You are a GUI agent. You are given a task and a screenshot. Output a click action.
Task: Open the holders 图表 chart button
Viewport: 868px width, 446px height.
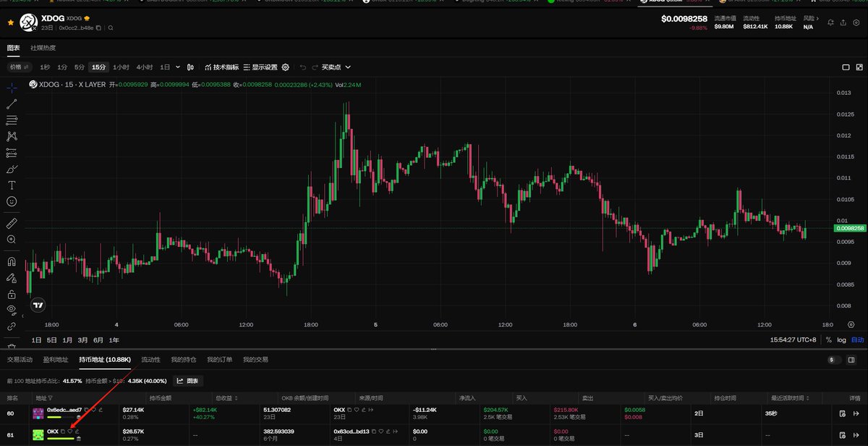(x=187, y=380)
